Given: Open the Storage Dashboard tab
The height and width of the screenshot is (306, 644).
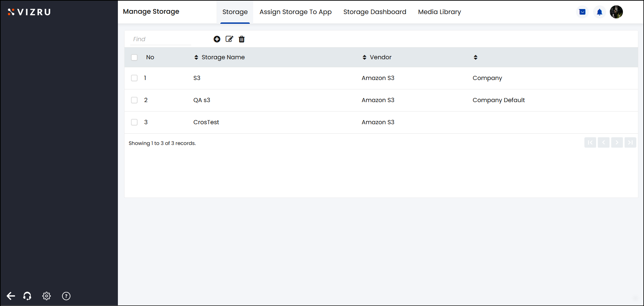Looking at the screenshot, I should (374, 12).
